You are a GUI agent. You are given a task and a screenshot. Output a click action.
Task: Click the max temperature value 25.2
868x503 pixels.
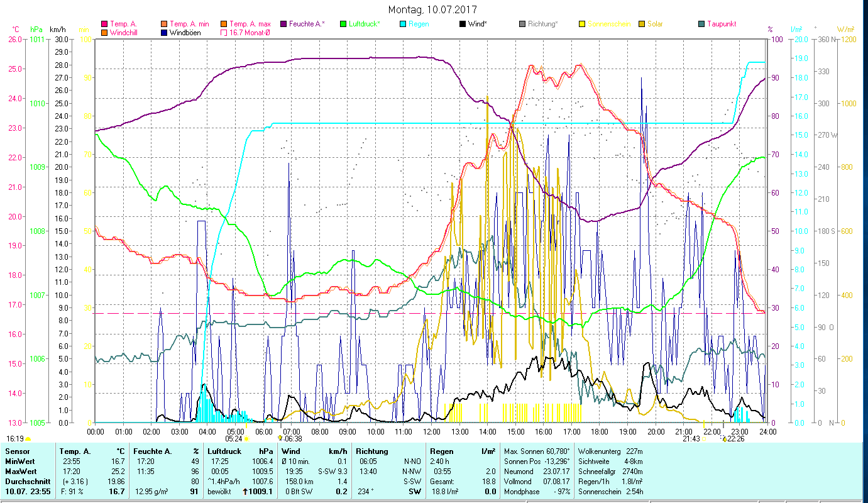tap(118, 471)
